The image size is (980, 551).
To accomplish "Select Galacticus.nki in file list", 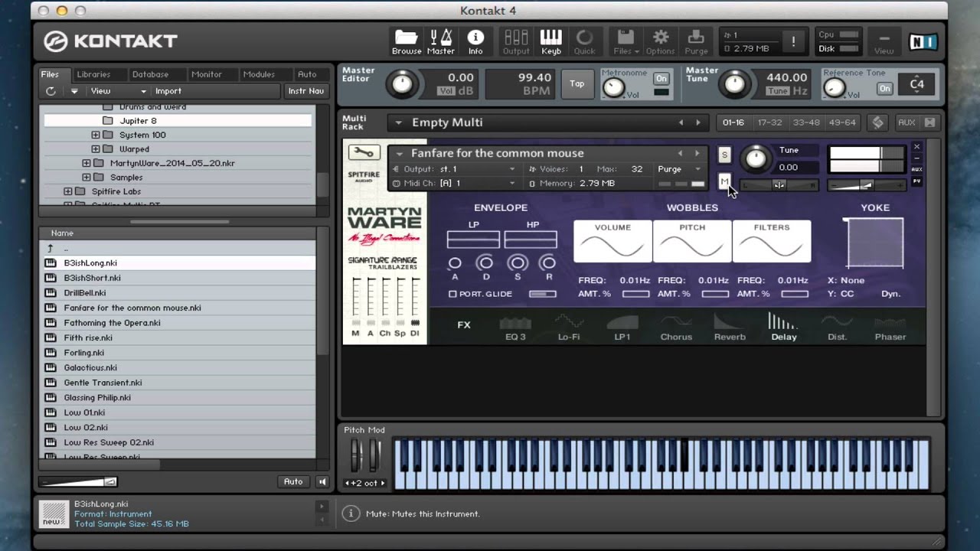I will tap(177, 367).
